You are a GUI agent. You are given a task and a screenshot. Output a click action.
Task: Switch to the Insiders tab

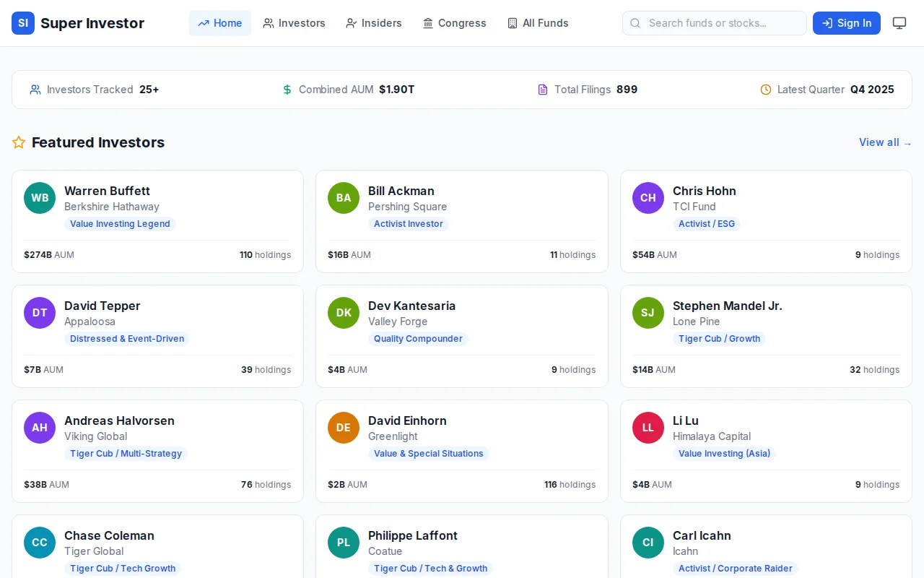click(374, 23)
